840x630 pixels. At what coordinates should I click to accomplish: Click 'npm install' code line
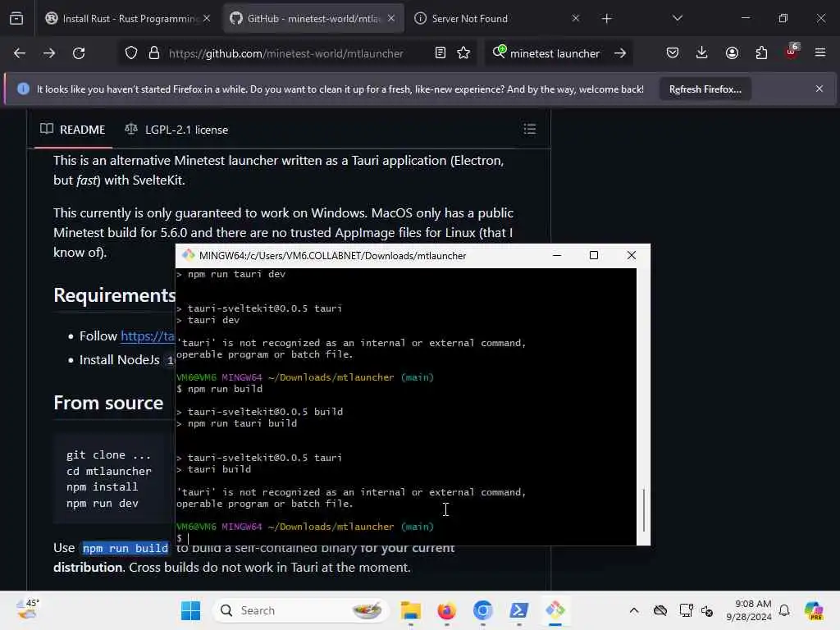coord(103,487)
